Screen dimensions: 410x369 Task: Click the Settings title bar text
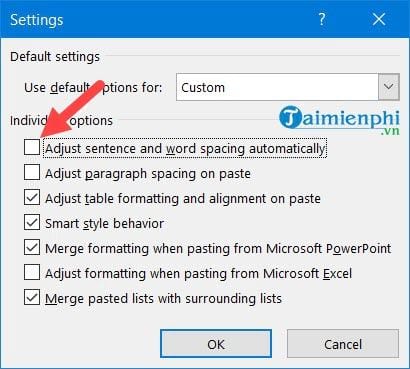[x=37, y=20]
